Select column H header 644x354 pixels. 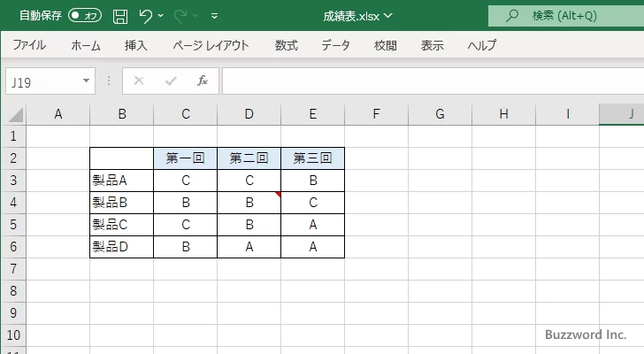click(503, 114)
